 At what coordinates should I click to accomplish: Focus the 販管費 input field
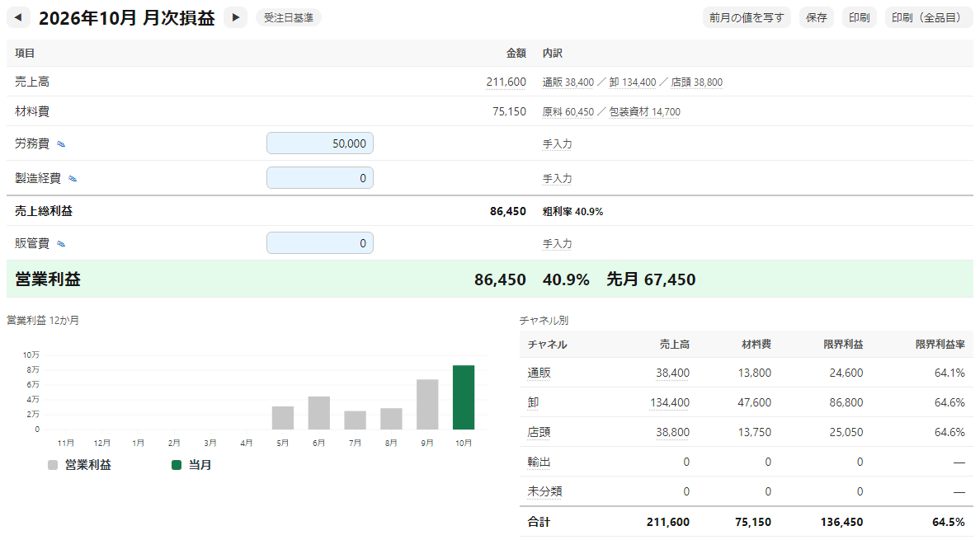pyautogui.click(x=320, y=243)
